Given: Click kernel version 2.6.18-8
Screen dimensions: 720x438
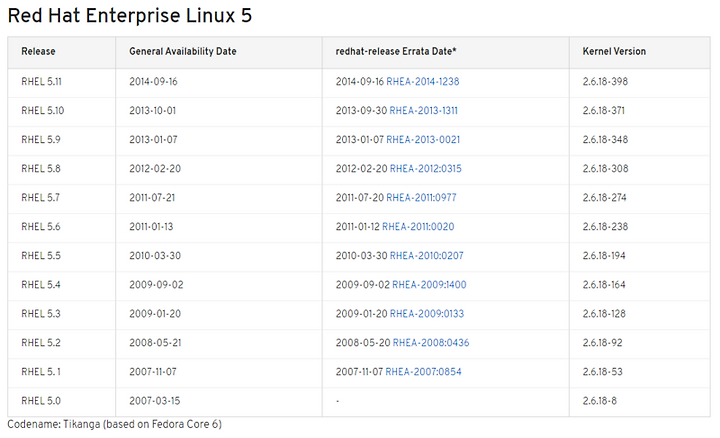Looking at the screenshot, I should click(x=600, y=401).
